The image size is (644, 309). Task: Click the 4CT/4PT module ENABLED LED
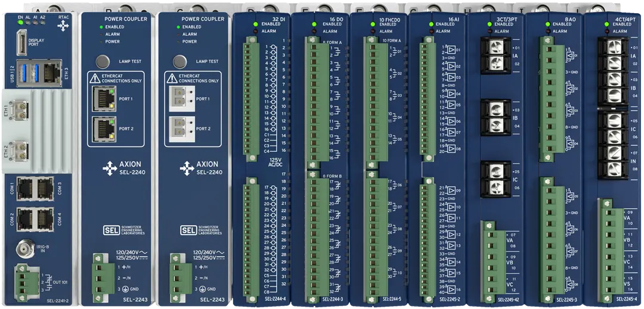coord(606,24)
